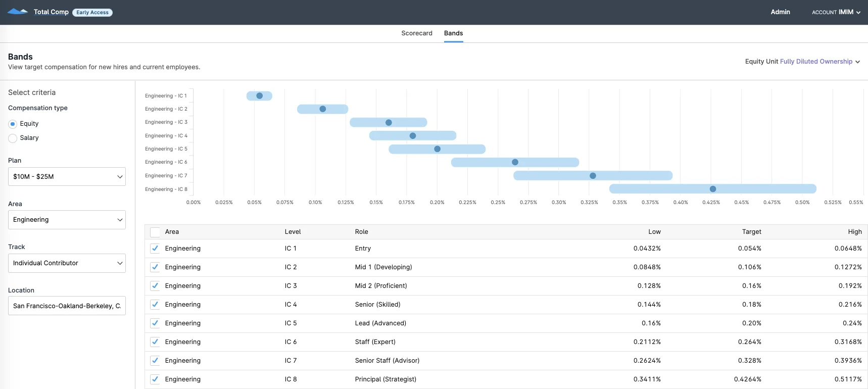Select the Equity radio button
Viewport: 868px width, 389px height.
click(13, 124)
